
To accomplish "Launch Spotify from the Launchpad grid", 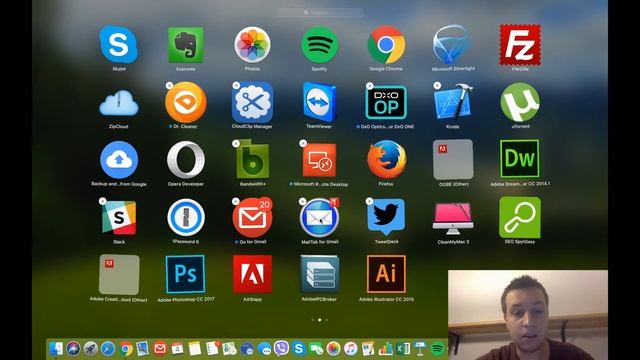I will point(319,45).
